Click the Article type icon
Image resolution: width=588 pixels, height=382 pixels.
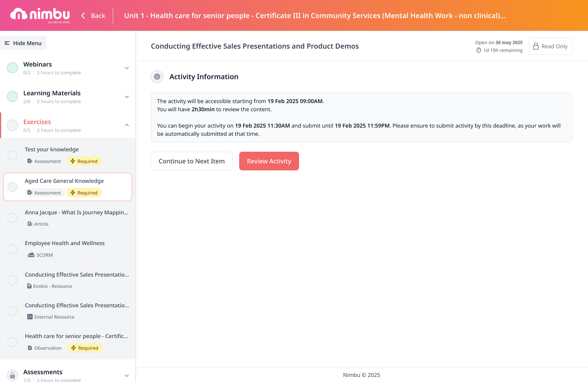30,224
